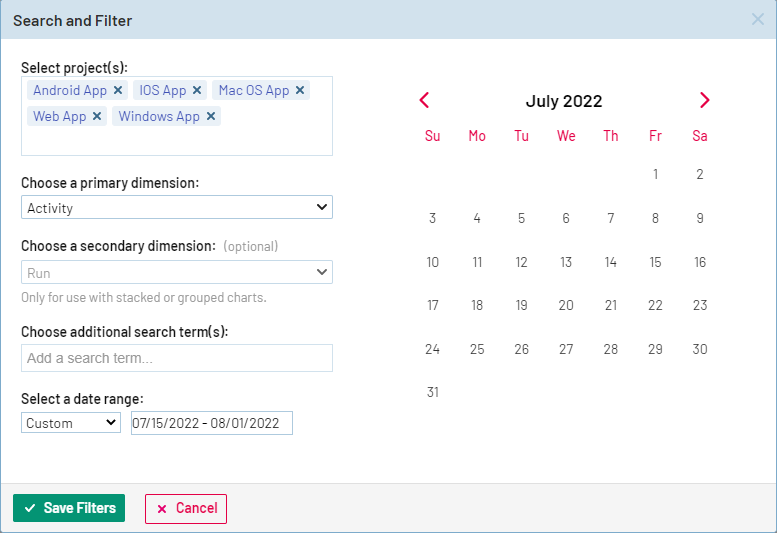This screenshot has height=533, width=777.
Task: Remove the Mac OS App tag
Action: pyautogui.click(x=300, y=90)
